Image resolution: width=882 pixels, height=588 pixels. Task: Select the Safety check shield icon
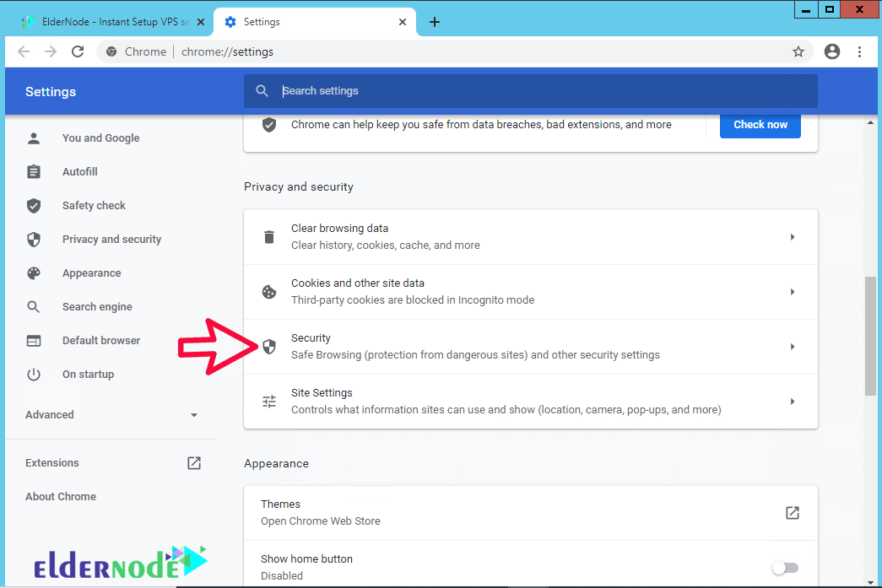(x=34, y=205)
